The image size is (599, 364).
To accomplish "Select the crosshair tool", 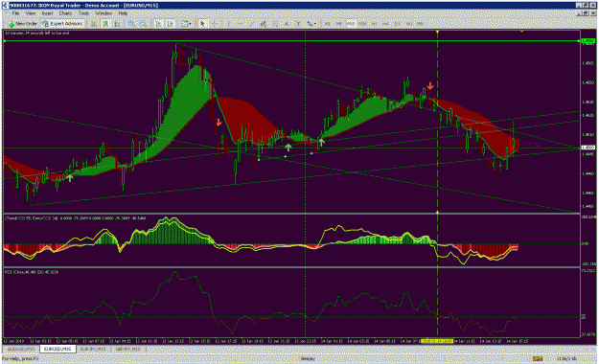I will pos(215,24).
